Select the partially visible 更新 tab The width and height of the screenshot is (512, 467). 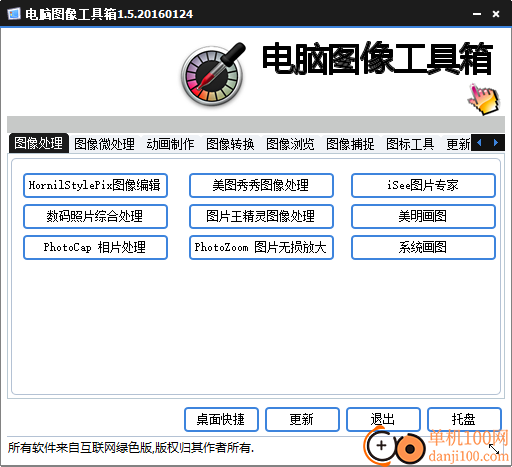tap(458, 144)
